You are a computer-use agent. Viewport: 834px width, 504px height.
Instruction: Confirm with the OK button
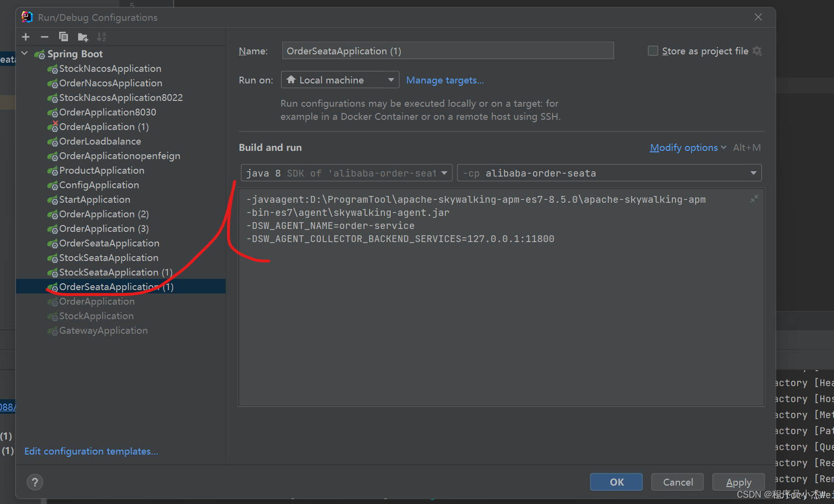pos(616,482)
